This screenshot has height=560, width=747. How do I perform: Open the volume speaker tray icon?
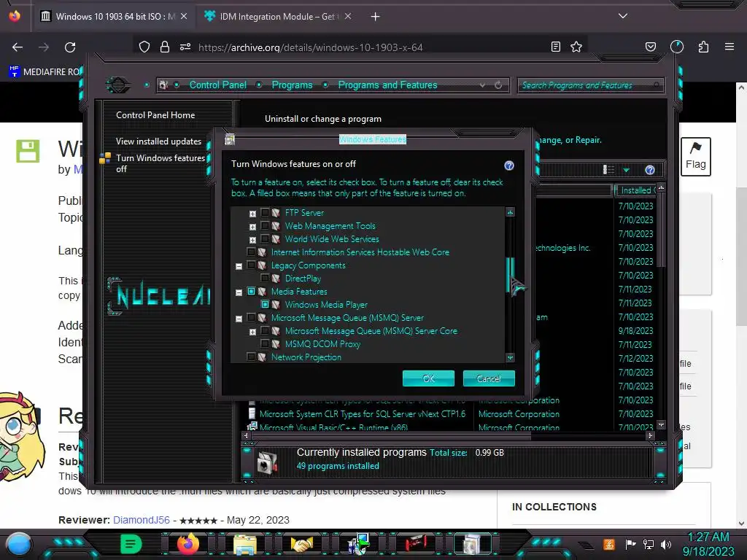[666, 544]
